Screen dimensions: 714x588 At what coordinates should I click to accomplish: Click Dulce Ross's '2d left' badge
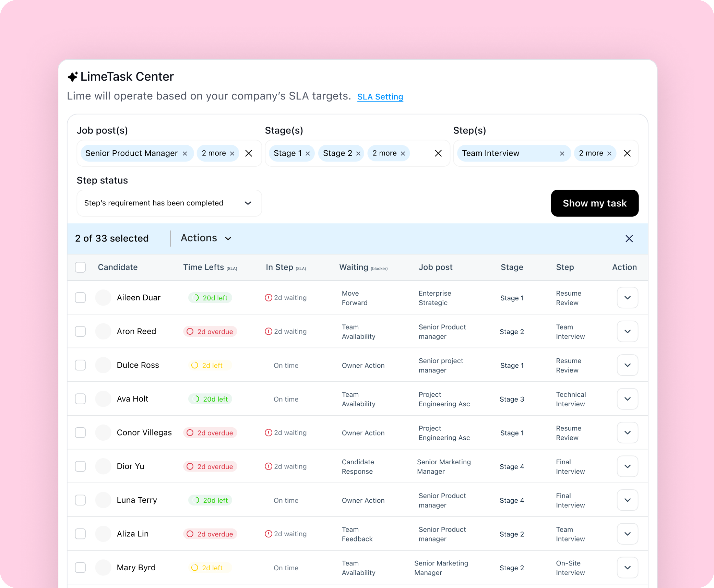coord(210,366)
